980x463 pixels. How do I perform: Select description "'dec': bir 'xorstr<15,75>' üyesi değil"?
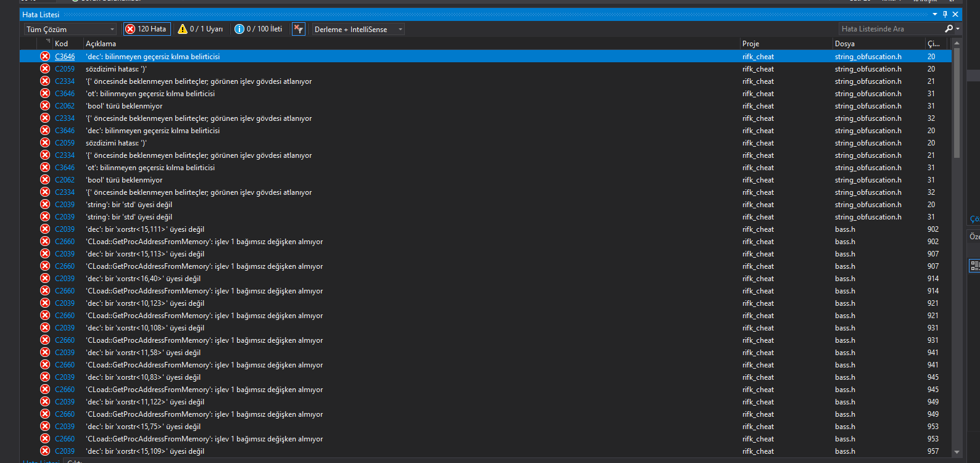(x=143, y=426)
